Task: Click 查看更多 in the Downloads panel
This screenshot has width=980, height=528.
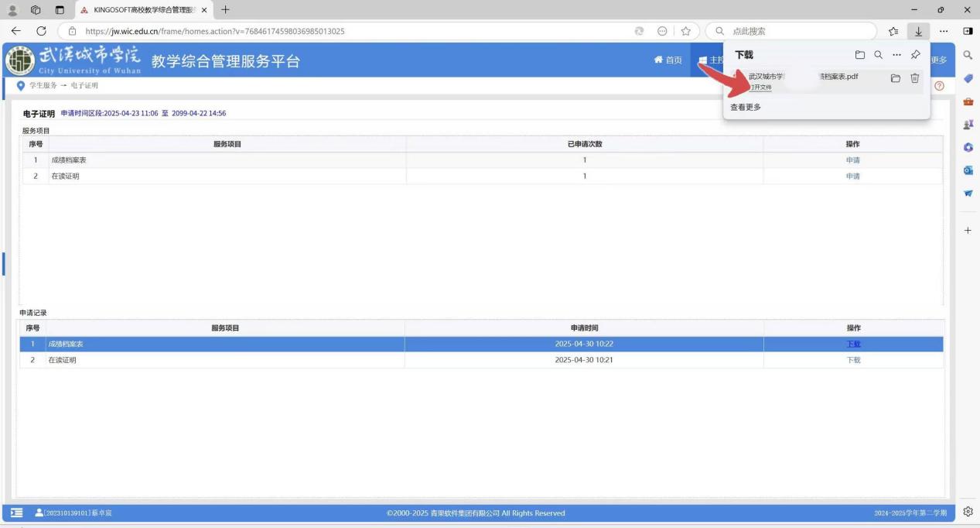Action: tap(746, 108)
